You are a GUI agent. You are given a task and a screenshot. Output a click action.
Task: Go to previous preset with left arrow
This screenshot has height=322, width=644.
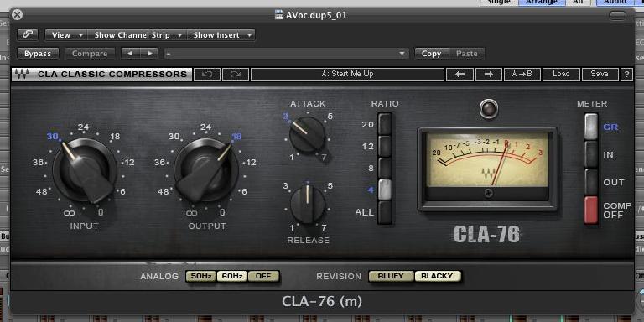coord(460,75)
